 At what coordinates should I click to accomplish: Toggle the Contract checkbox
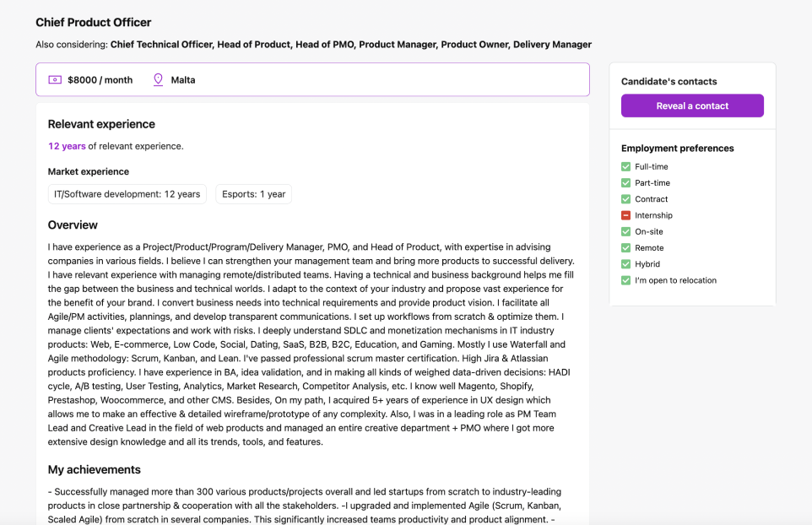coord(625,199)
